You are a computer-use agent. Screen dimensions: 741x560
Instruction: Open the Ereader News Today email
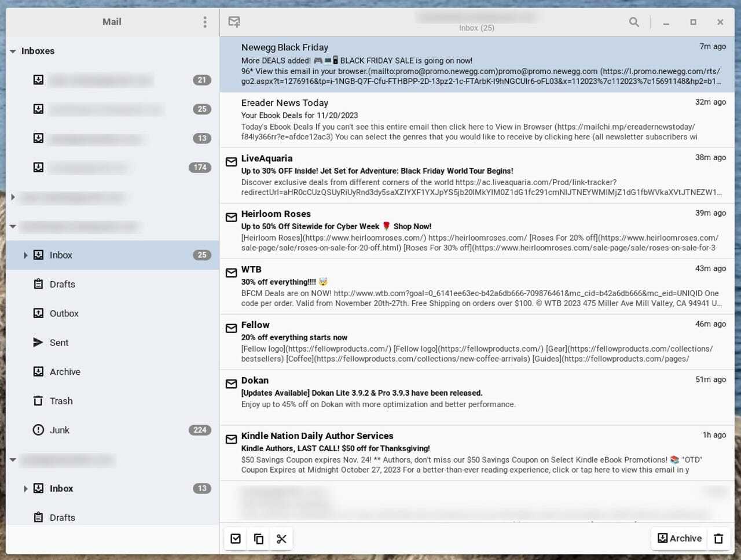[x=477, y=120]
